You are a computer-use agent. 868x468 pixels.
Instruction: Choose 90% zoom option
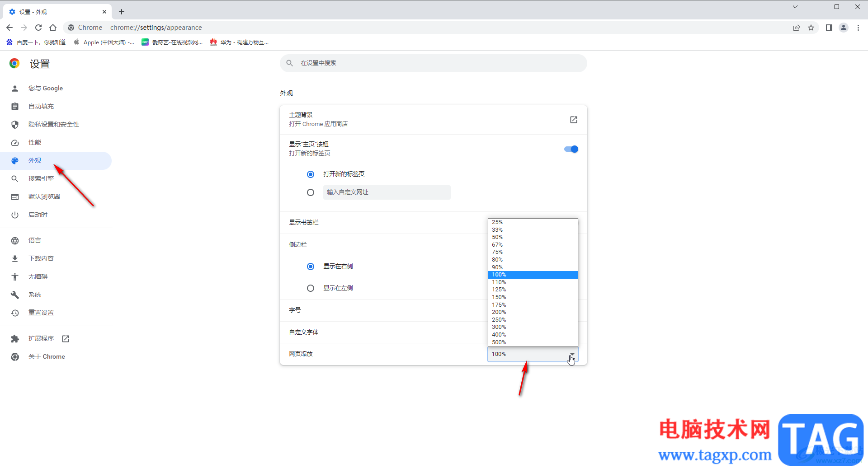click(x=533, y=267)
